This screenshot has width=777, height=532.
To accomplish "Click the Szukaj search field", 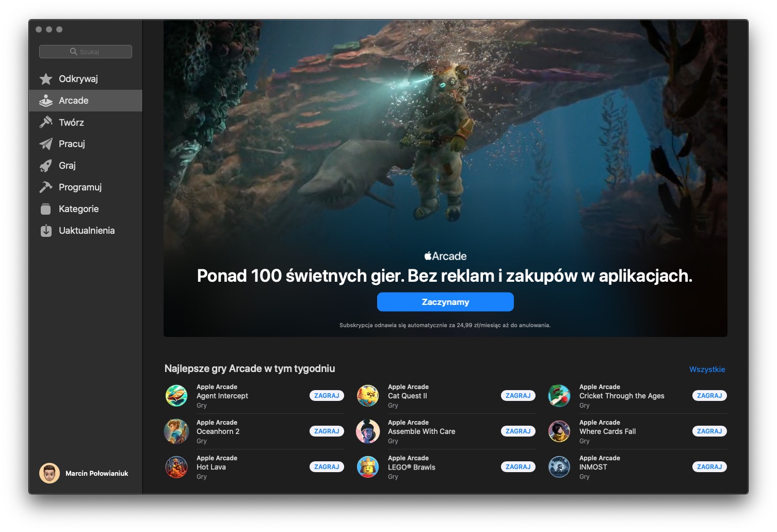I will tap(86, 52).
